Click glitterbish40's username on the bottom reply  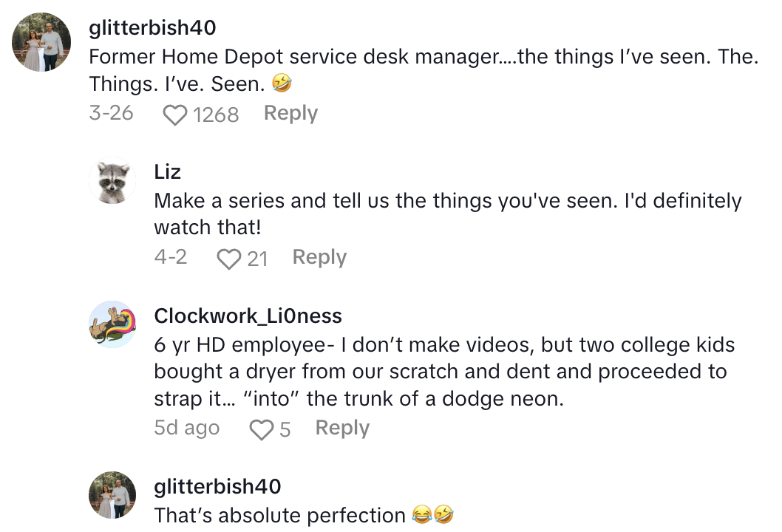pyautogui.click(x=217, y=487)
